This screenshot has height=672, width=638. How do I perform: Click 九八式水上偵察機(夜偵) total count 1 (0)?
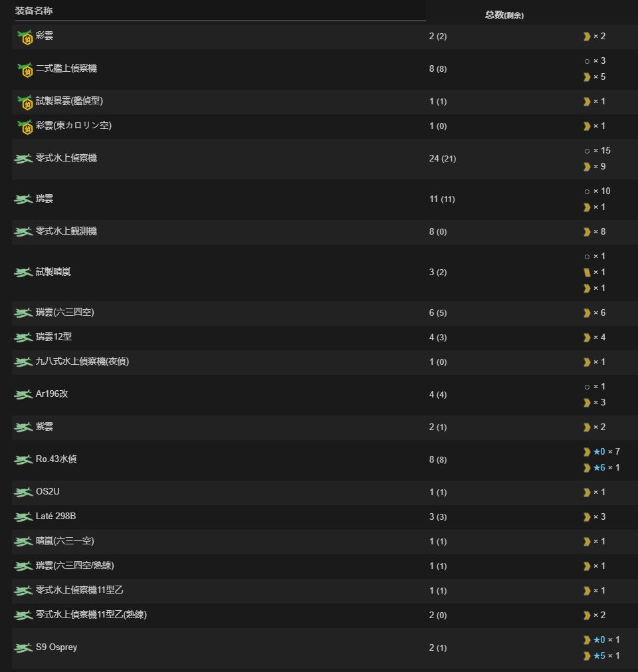[437, 362]
